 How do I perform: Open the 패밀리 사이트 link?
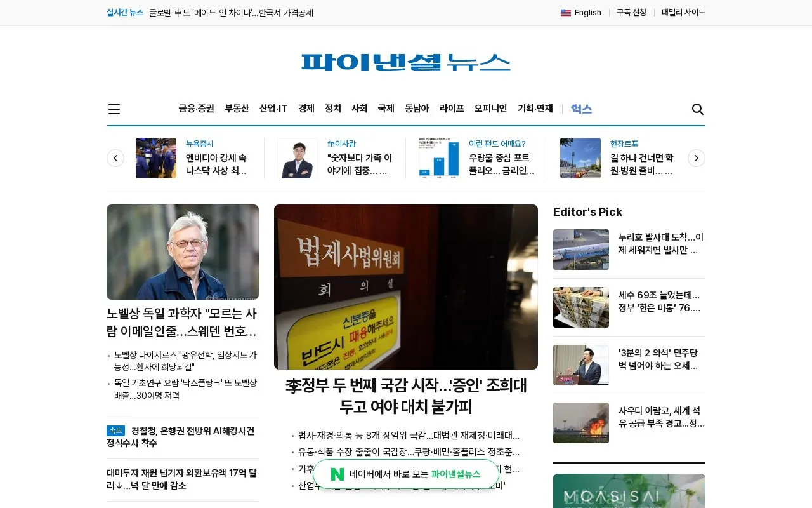683,13
